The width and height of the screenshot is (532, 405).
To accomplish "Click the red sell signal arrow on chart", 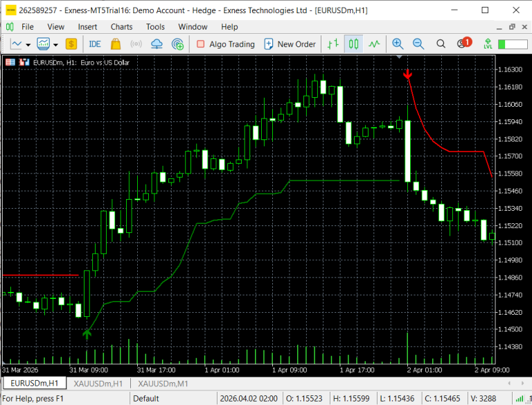I will pos(407,74).
